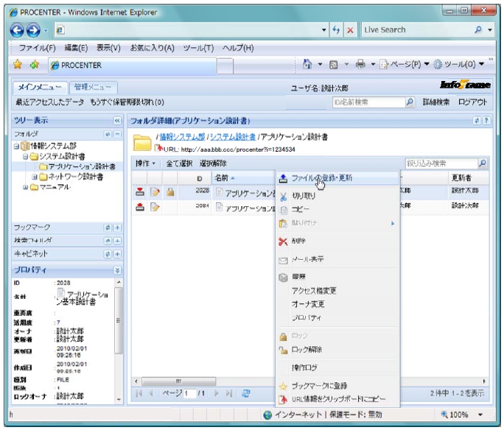504x430 pixels.
Task: Open the address bar dropdown arrow
Action: [324, 30]
